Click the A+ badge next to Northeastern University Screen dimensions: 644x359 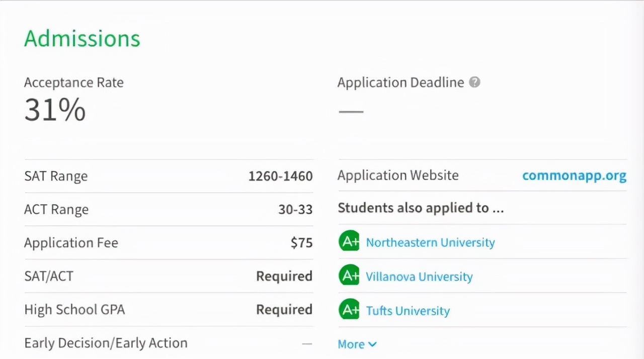point(349,242)
